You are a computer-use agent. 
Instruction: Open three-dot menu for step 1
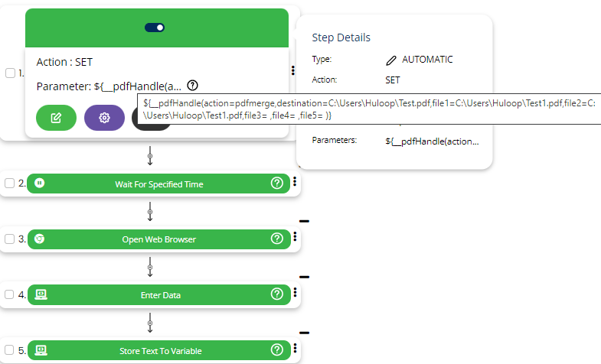(293, 70)
